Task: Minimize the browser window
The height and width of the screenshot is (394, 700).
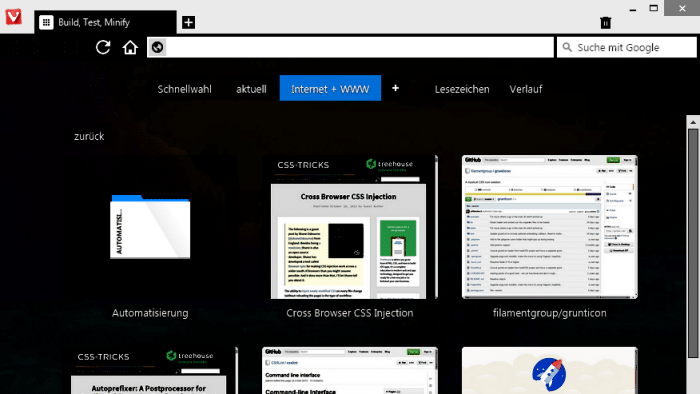Action: point(633,9)
